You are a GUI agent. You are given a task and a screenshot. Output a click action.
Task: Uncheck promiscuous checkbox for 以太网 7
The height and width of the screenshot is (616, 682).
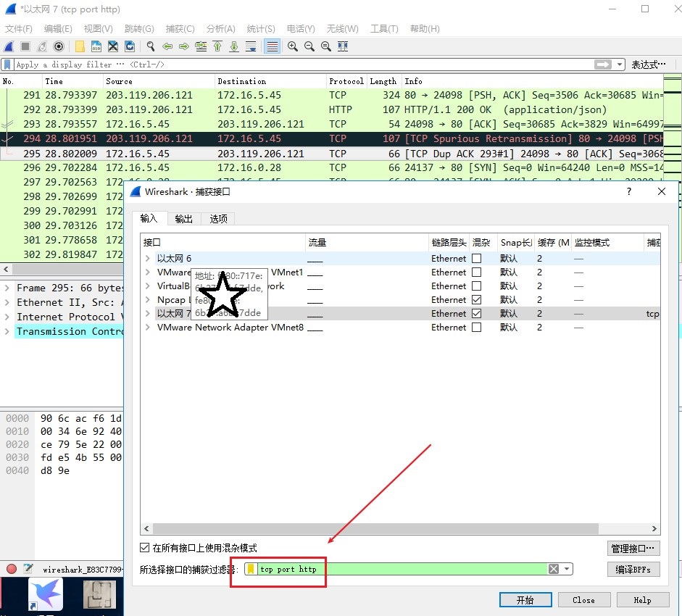click(477, 313)
